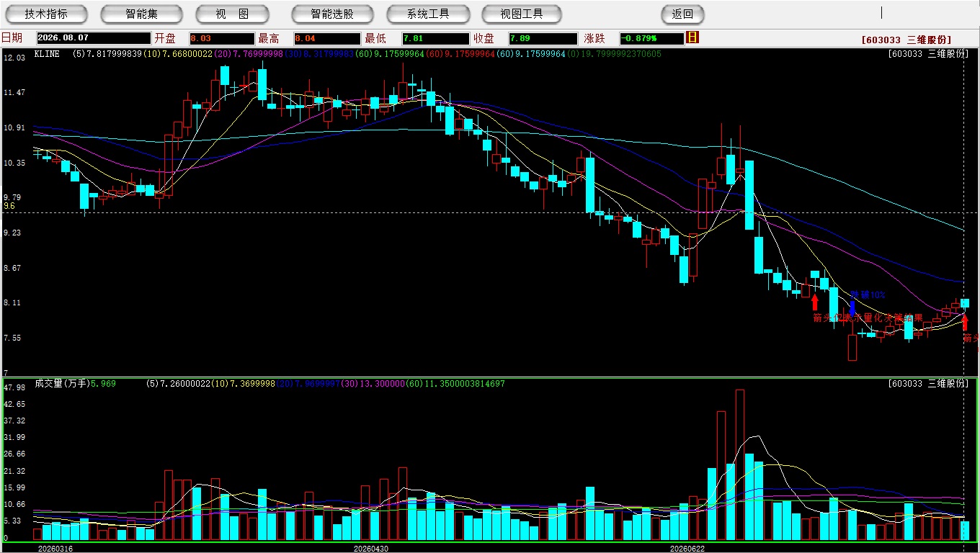Open the 技术指标 menu
This screenshot has width=980, height=553.
(x=46, y=14)
